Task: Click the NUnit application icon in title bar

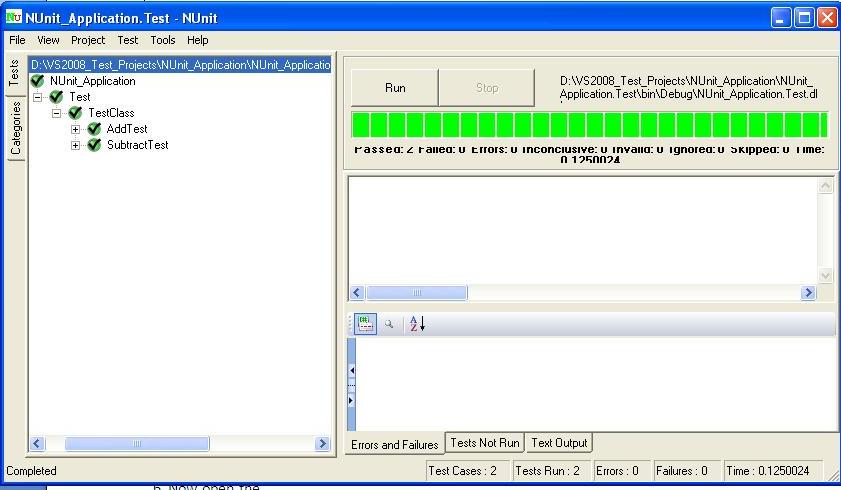Action: pyautogui.click(x=13, y=18)
